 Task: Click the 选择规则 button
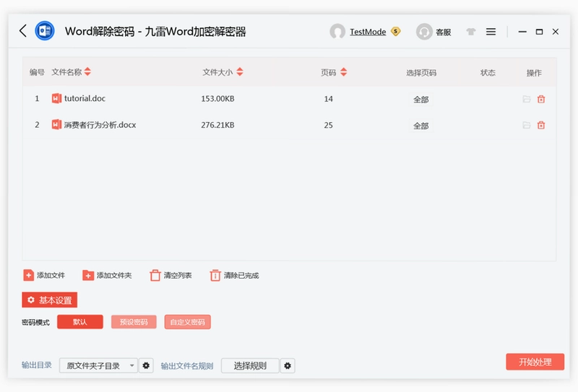click(x=250, y=365)
